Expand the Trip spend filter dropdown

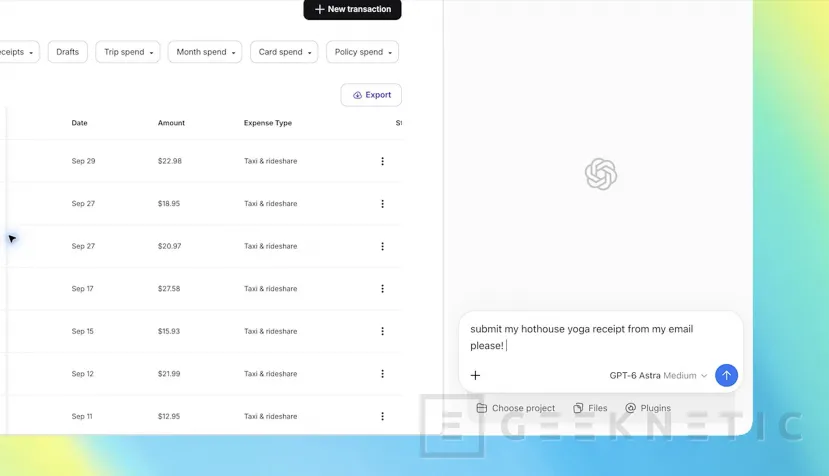[128, 52]
